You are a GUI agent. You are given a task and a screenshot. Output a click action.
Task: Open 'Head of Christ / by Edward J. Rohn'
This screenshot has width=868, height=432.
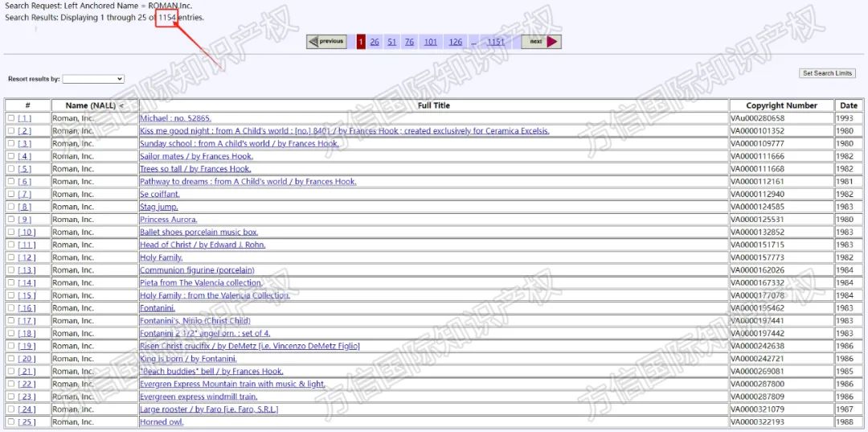pyautogui.click(x=203, y=245)
